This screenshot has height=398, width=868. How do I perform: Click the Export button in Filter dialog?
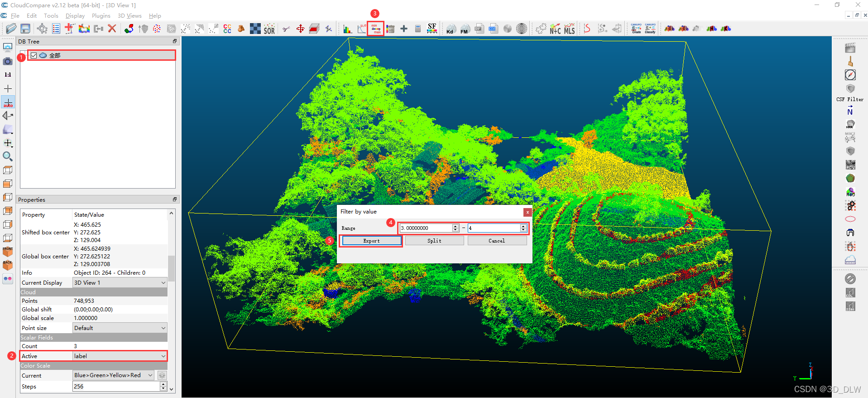[x=371, y=241]
